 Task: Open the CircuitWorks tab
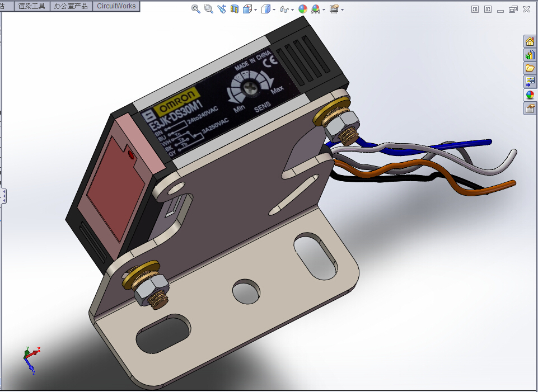pyautogui.click(x=116, y=6)
